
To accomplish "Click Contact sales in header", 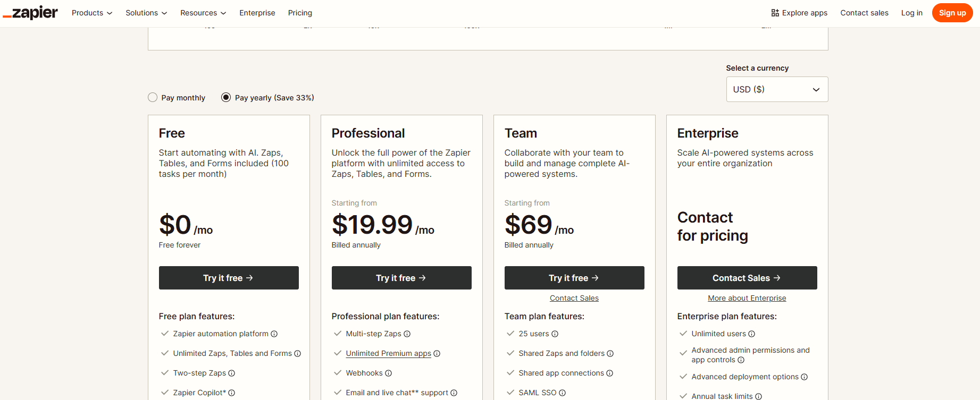I will pyautogui.click(x=864, y=13).
